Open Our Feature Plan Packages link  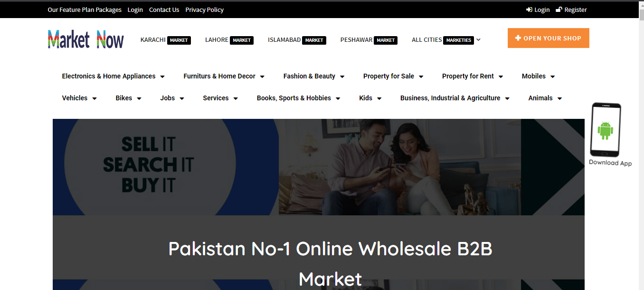85,10
